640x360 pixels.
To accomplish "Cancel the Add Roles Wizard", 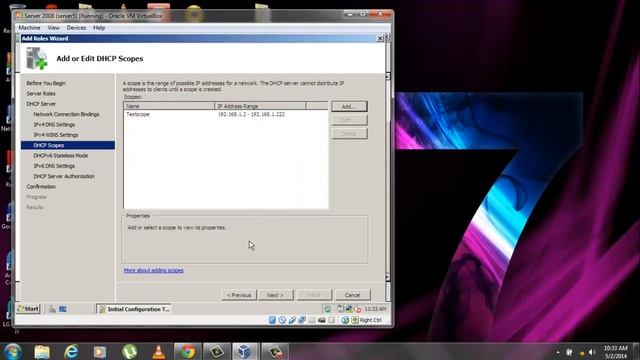I will 352,295.
